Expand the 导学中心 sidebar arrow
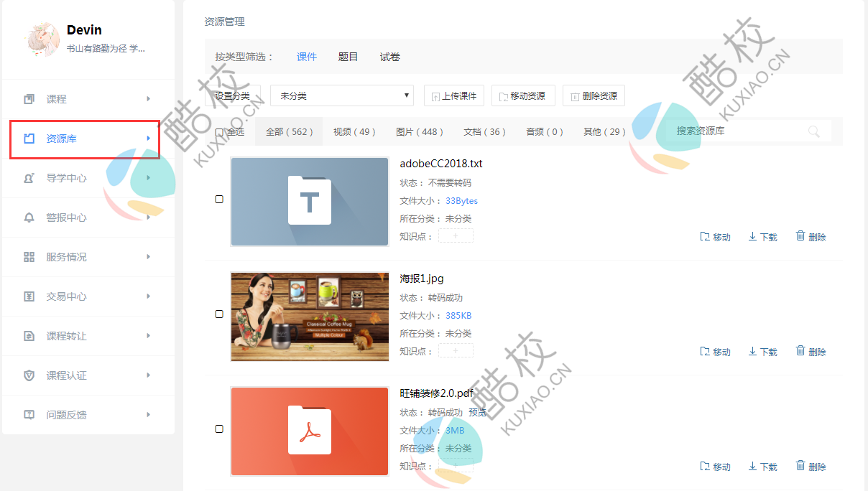The image size is (868, 491). (149, 178)
